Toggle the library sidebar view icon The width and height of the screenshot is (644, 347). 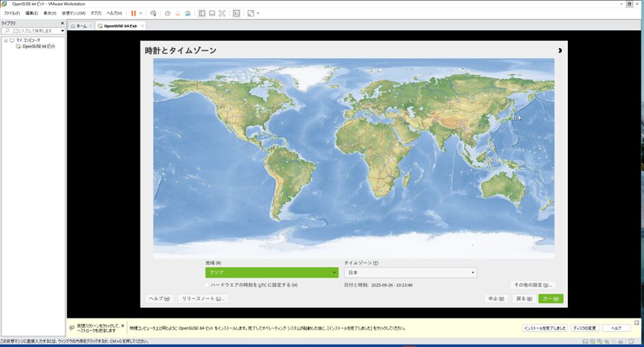pyautogui.click(x=202, y=13)
